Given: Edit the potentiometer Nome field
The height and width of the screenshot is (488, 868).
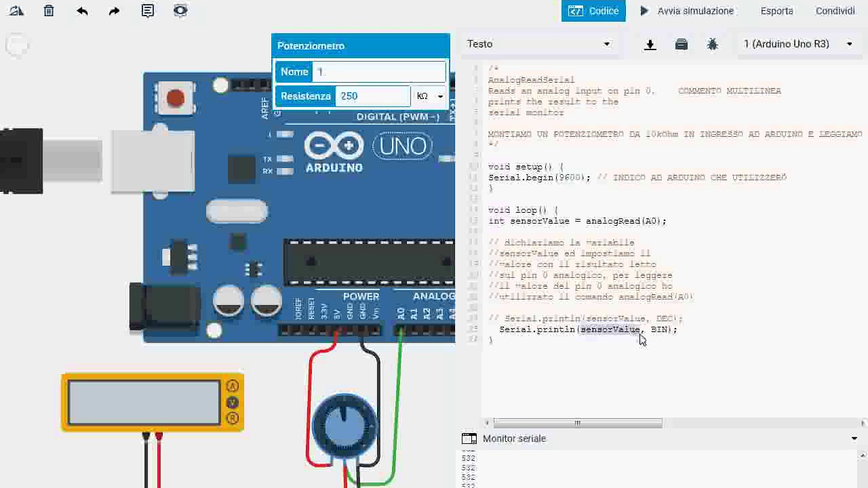Looking at the screenshot, I should click(x=379, y=72).
